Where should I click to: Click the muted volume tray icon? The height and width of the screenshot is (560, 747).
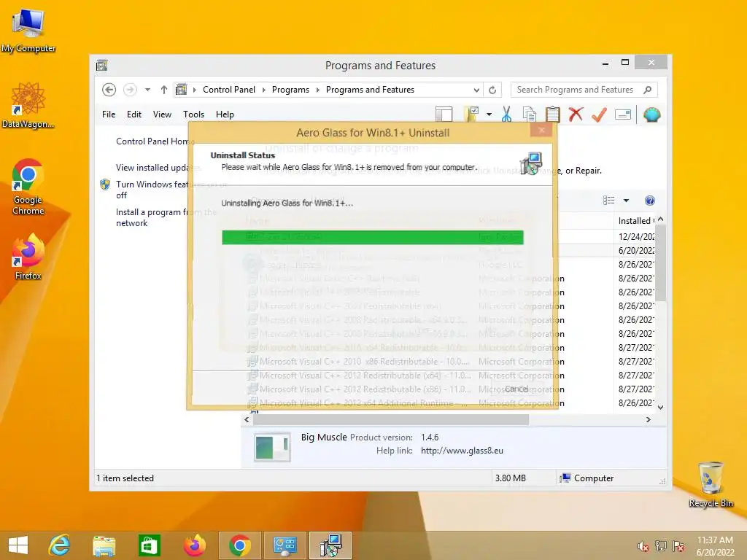click(x=643, y=546)
